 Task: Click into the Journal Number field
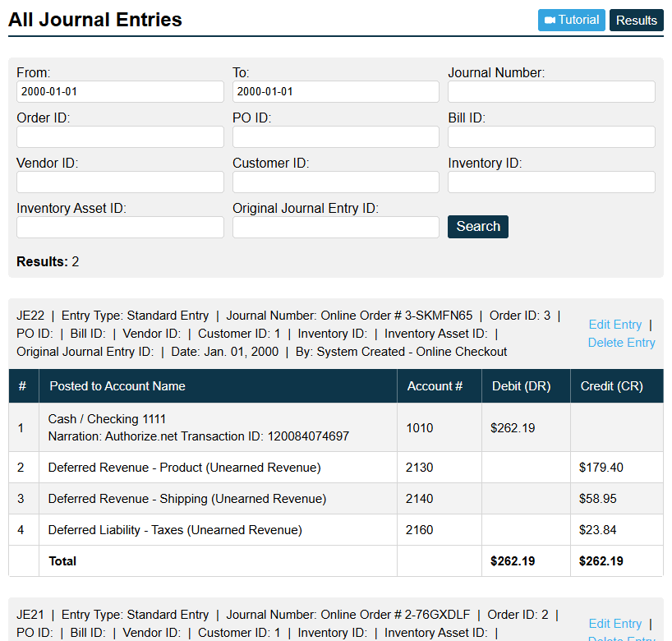pos(551,91)
